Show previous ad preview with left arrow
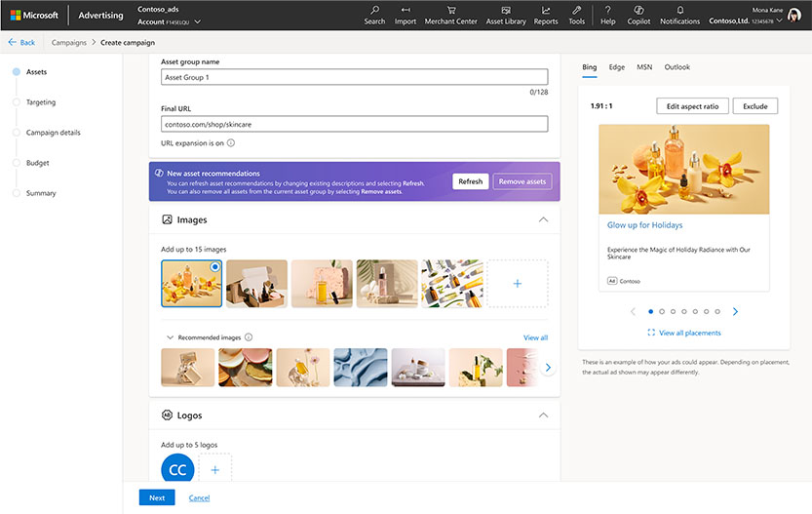Image resolution: width=812 pixels, height=514 pixels. tap(633, 311)
